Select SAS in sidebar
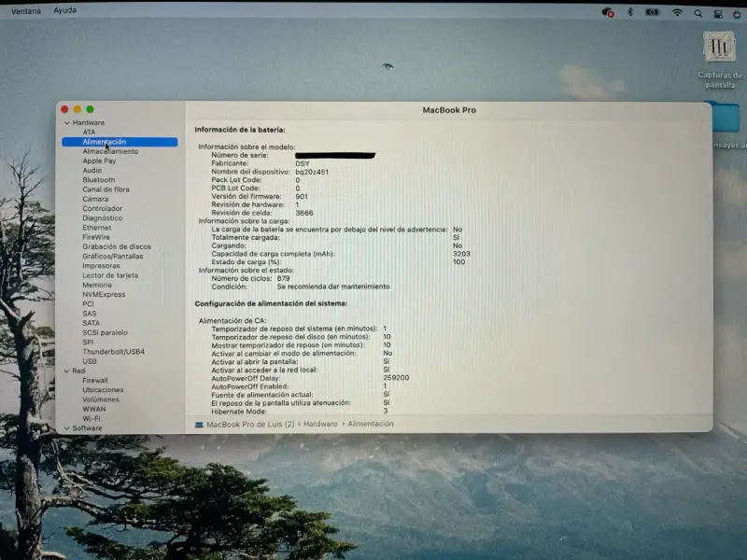This screenshot has height=560, width=747. (89, 314)
